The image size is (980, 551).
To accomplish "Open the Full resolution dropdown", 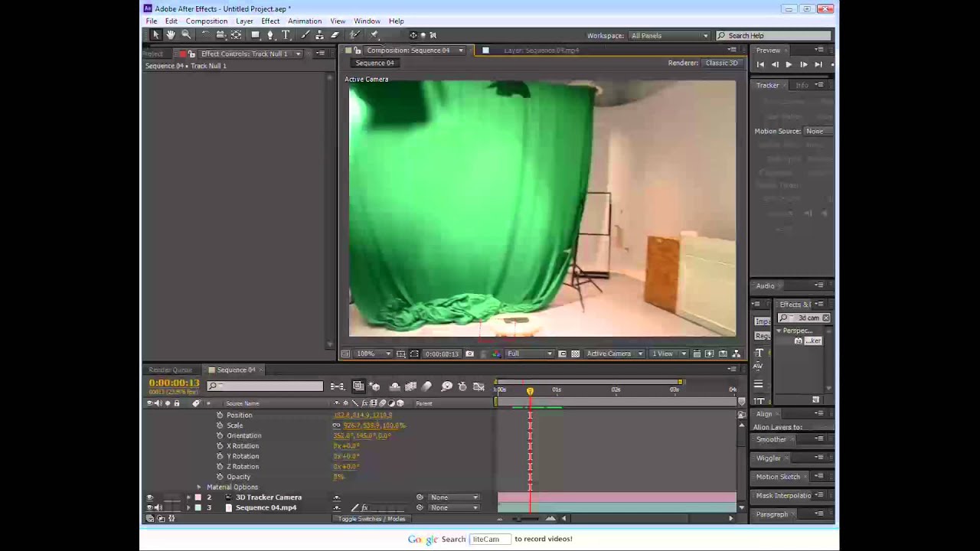I will tap(529, 354).
